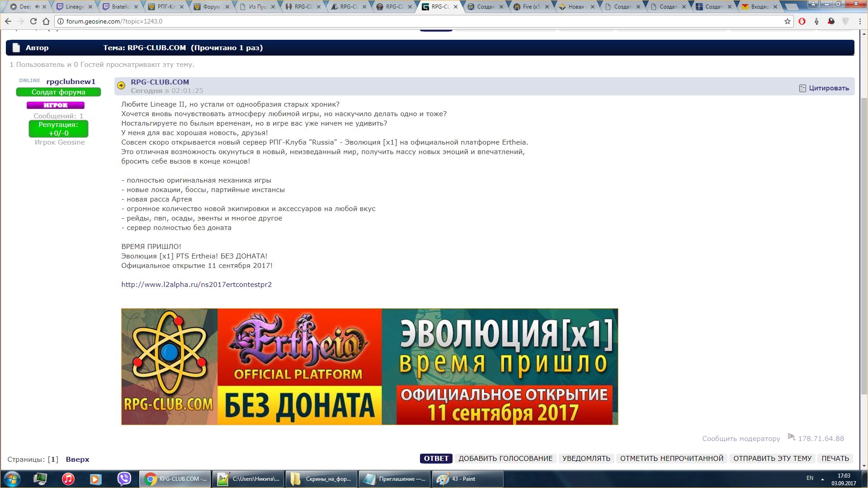This screenshot has width=868, height=488.
Task: Open IP address 178.71.64.88 link
Action: pos(821,438)
